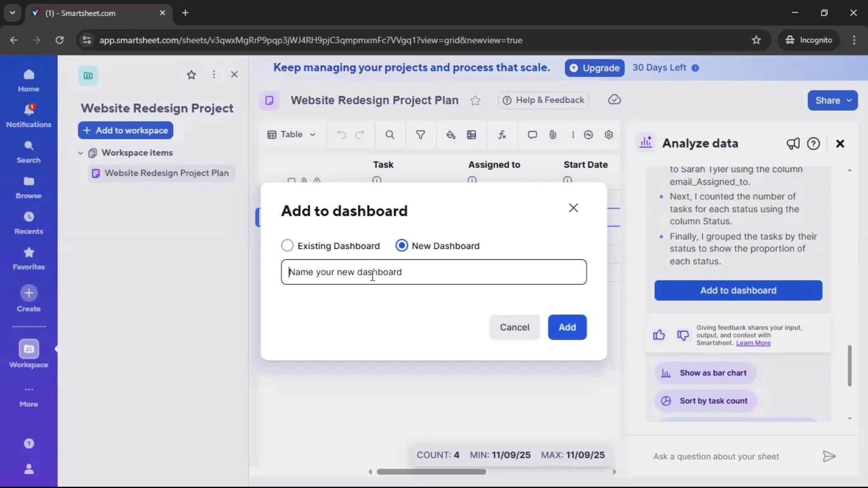The height and width of the screenshot is (488, 868).
Task: Expand the Share button dropdown
Action: pyautogui.click(x=850, y=100)
